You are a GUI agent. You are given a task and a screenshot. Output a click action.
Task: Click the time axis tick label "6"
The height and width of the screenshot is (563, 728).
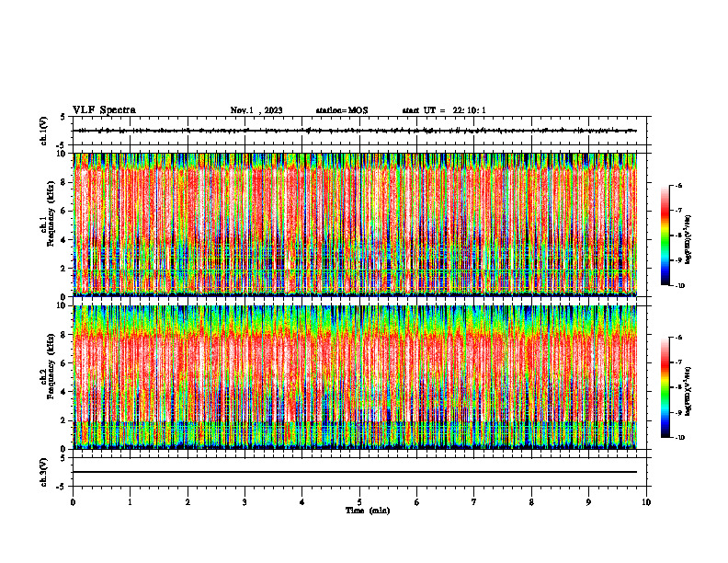coord(417,502)
